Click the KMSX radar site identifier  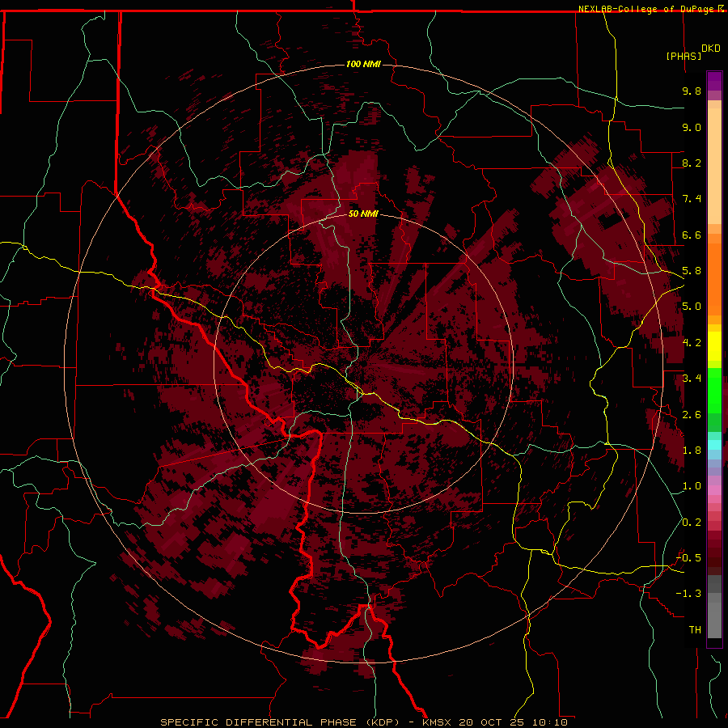click(x=438, y=722)
